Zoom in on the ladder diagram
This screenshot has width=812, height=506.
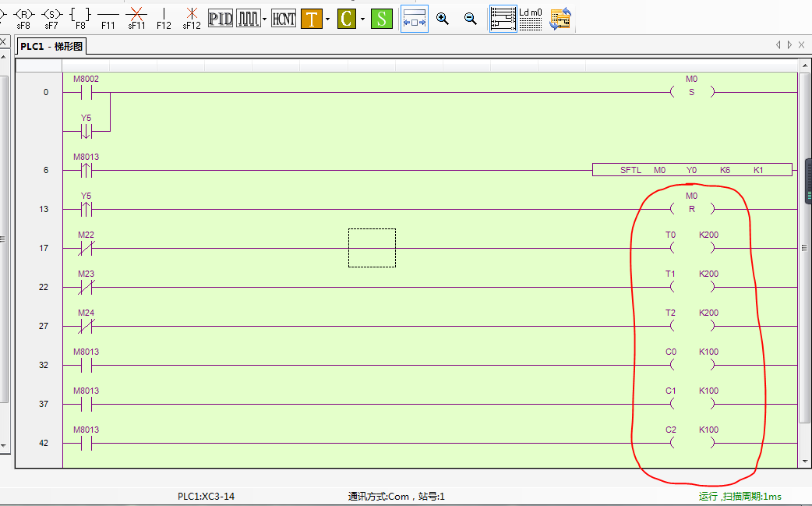pyautogui.click(x=443, y=19)
